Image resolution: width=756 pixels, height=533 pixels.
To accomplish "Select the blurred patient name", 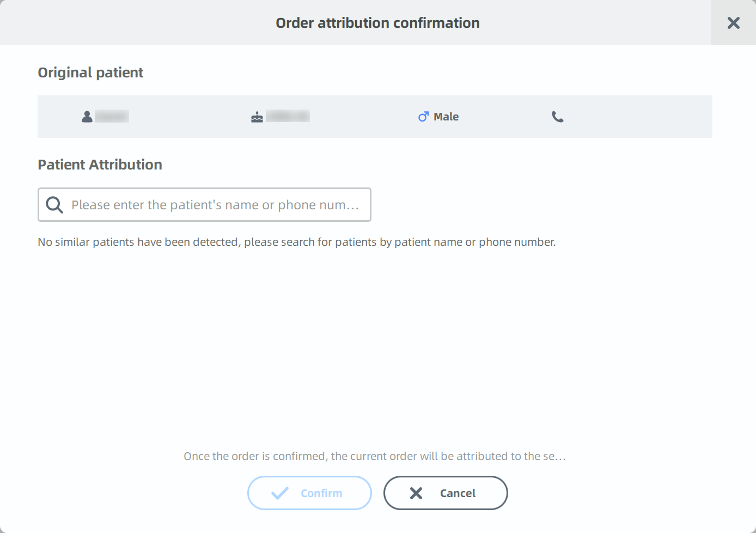I will (x=112, y=116).
